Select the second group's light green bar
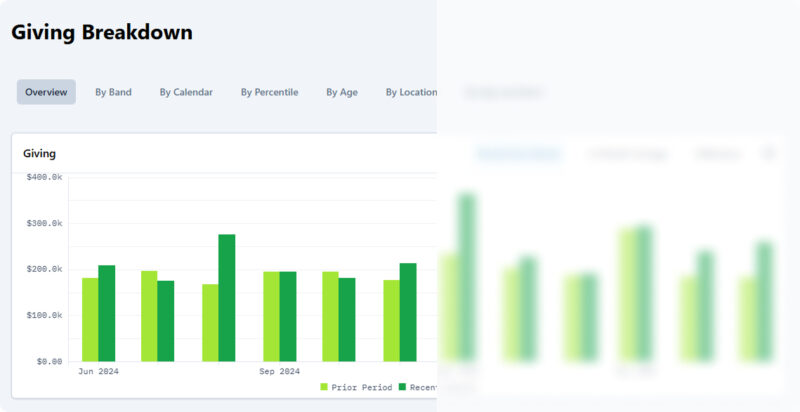The height and width of the screenshot is (412, 800). pos(149,316)
